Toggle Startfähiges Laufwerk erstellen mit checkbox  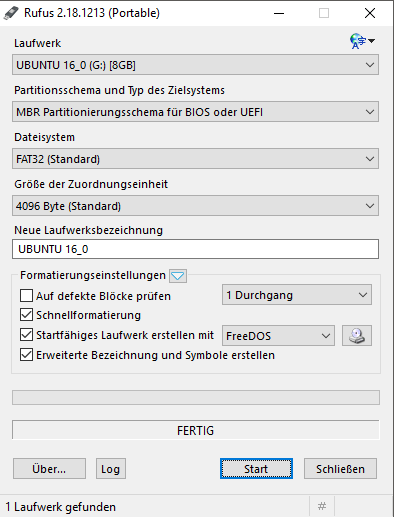coord(26,335)
